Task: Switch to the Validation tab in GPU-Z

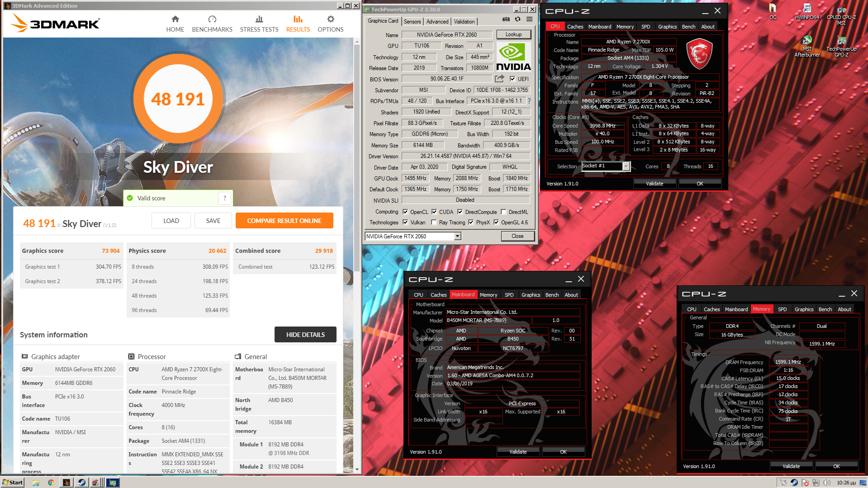Action: (464, 21)
